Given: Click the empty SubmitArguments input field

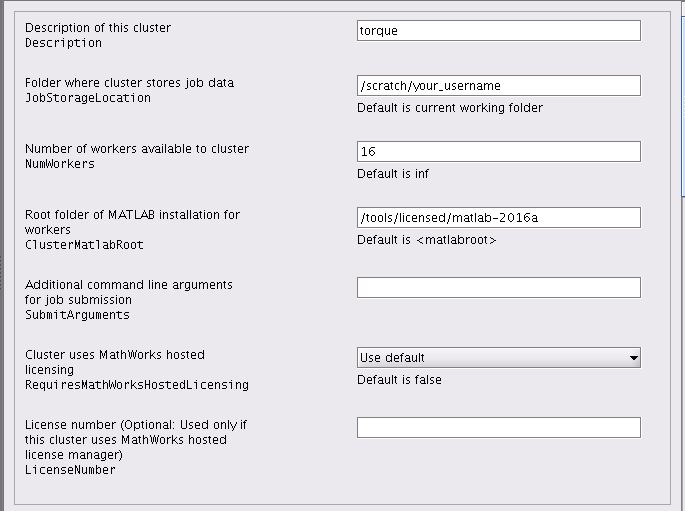Looking at the screenshot, I should pyautogui.click(x=498, y=288).
